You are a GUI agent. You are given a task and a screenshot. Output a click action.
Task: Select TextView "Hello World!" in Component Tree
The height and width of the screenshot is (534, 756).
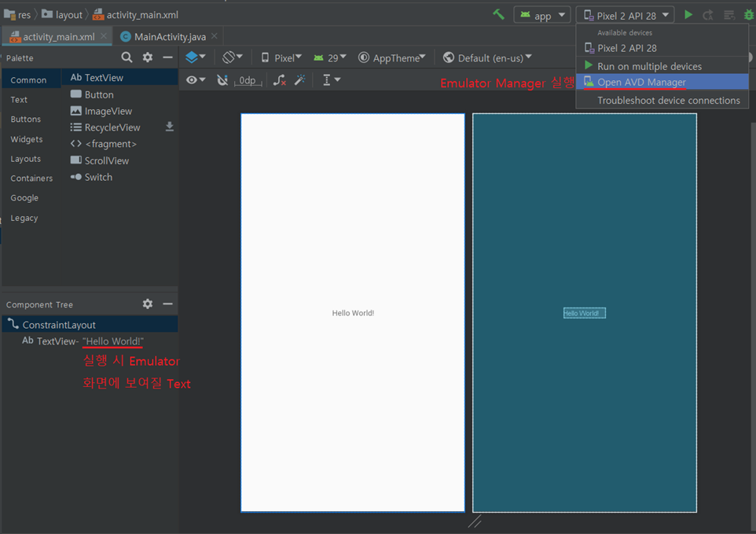pos(90,341)
